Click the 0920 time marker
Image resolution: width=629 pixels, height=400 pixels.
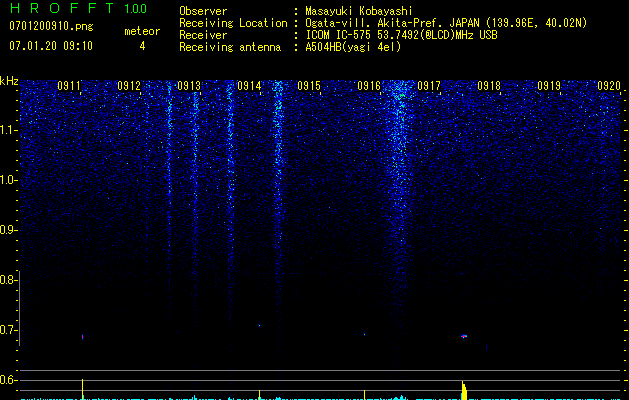pyautogui.click(x=609, y=86)
